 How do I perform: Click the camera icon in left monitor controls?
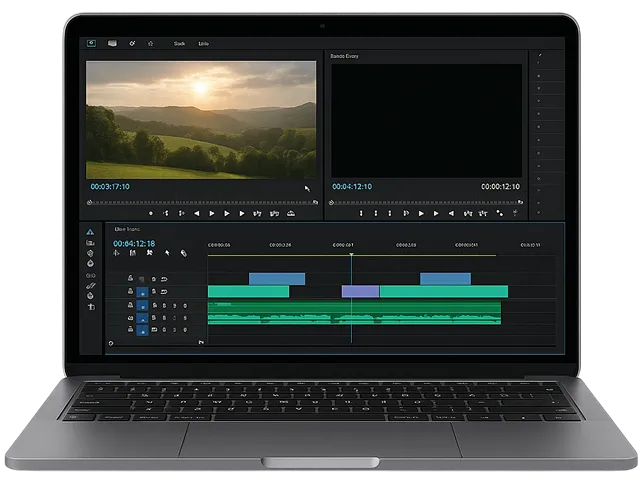291,213
